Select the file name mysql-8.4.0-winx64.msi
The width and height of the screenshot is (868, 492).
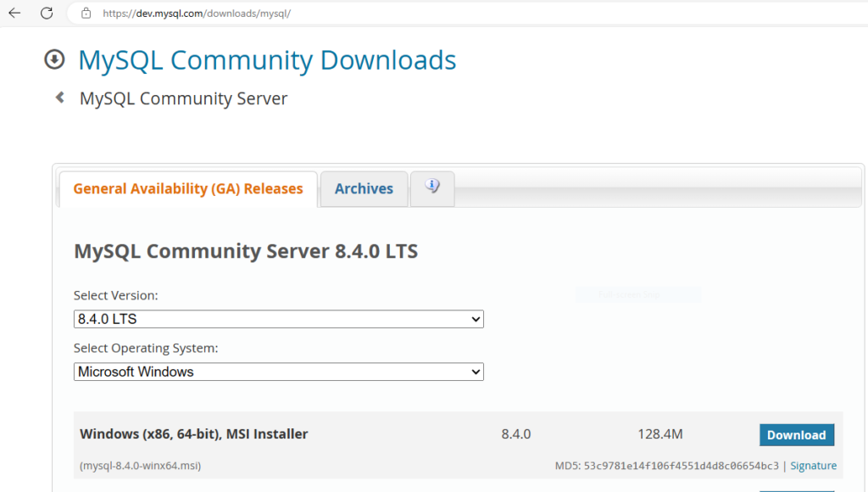pos(140,466)
